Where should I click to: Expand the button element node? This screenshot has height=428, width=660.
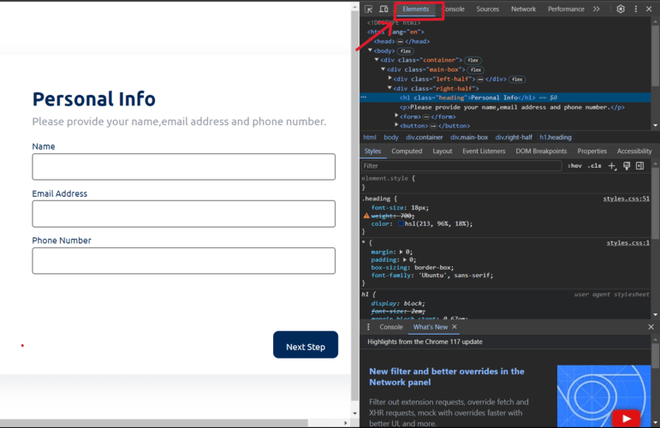(x=396, y=125)
